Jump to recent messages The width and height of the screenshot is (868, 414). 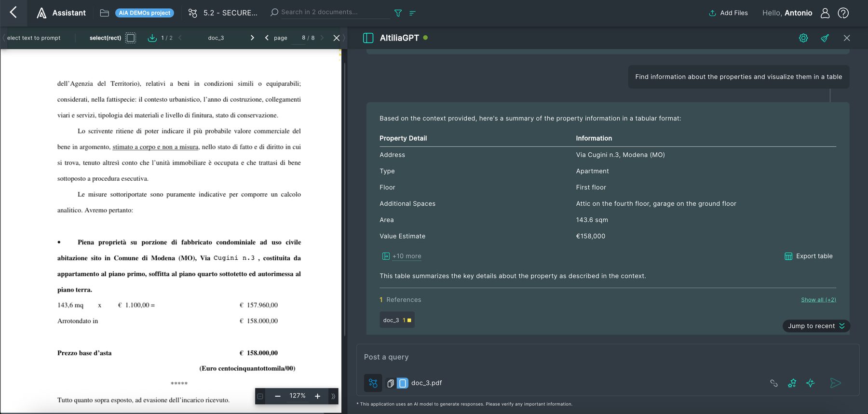[816, 326]
